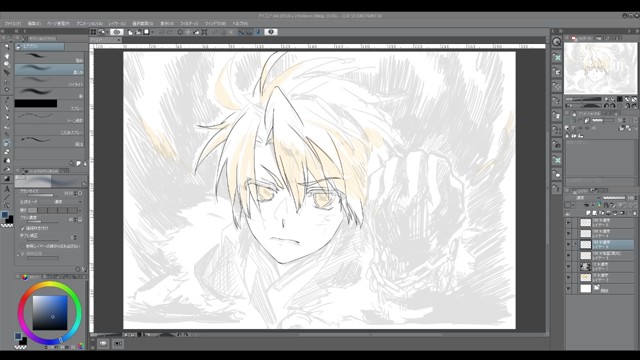Expand the save icon dropdown arrow
The height and width of the screenshot is (360, 640).
click(153, 32)
